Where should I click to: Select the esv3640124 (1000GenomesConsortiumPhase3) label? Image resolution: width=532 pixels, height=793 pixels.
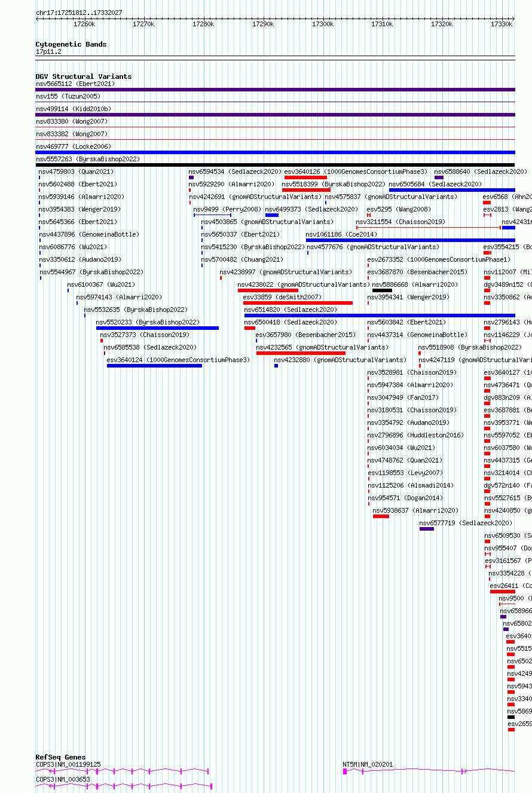(x=179, y=360)
